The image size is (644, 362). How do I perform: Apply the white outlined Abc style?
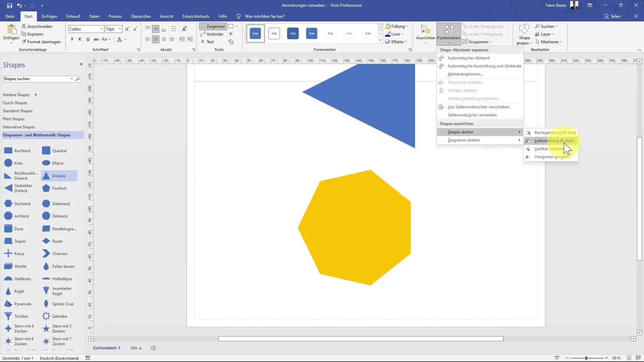(x=274, y=34)
